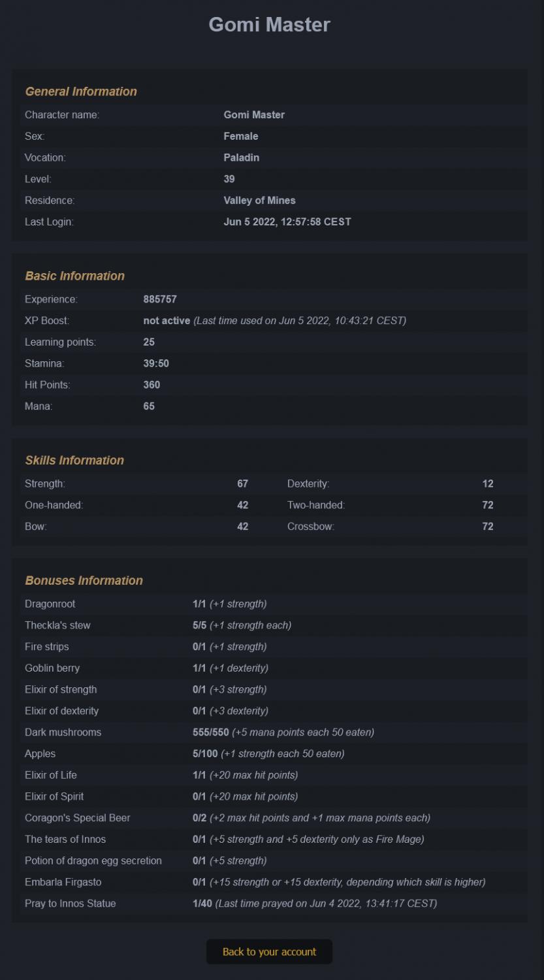Image resolution: width=544 pixels, height=980 pixels.
Task: Click the Back to your account button
Action: click(269, 952)
